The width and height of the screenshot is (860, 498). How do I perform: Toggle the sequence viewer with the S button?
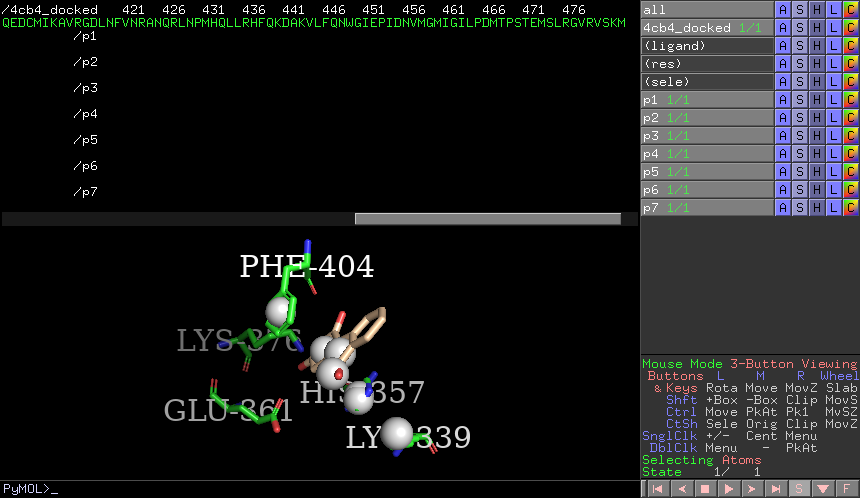pos(799,489)
